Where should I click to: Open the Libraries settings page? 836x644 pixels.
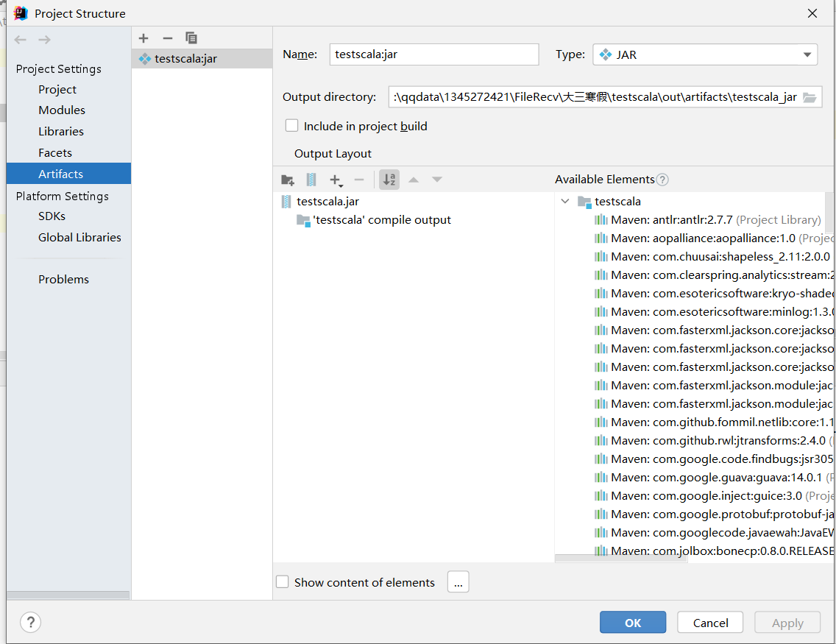61,132
